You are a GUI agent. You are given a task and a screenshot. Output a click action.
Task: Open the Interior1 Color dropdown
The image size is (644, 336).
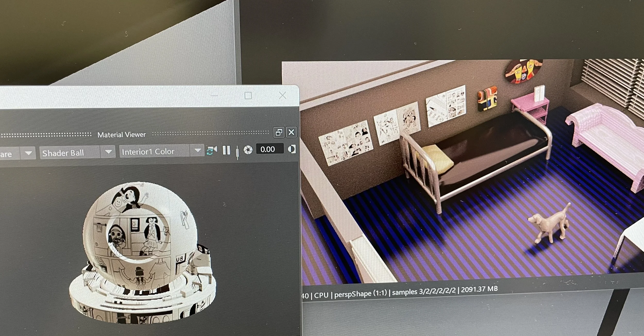coord(198,150)
